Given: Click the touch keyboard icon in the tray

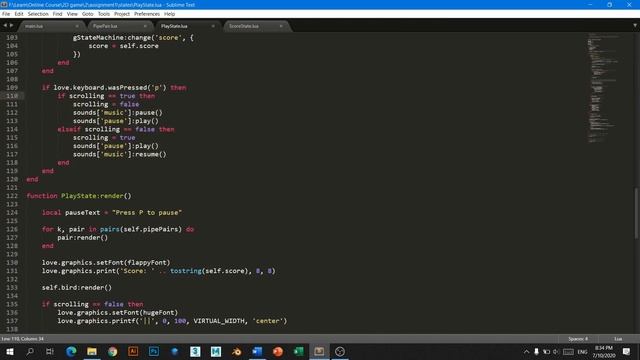Looking at the screenshot, I should pos(568,351).
